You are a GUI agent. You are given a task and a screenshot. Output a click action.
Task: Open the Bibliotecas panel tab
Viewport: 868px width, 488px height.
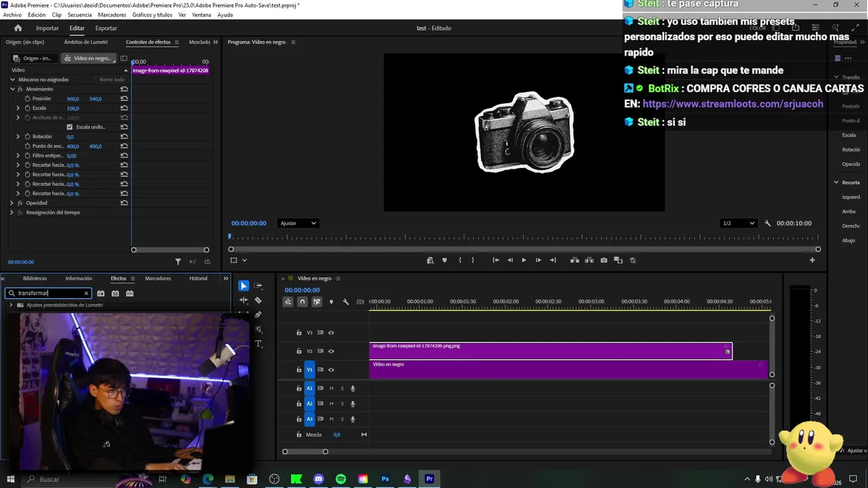[x=35, y=279]
